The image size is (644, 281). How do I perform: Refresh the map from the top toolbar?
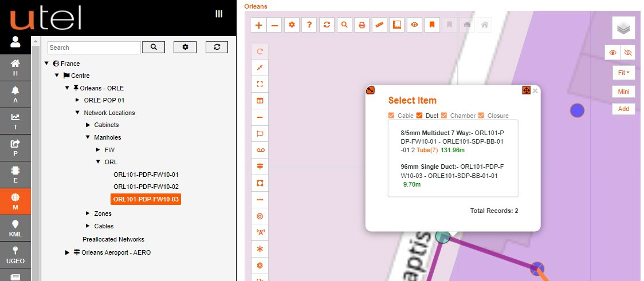coord(327,25)
